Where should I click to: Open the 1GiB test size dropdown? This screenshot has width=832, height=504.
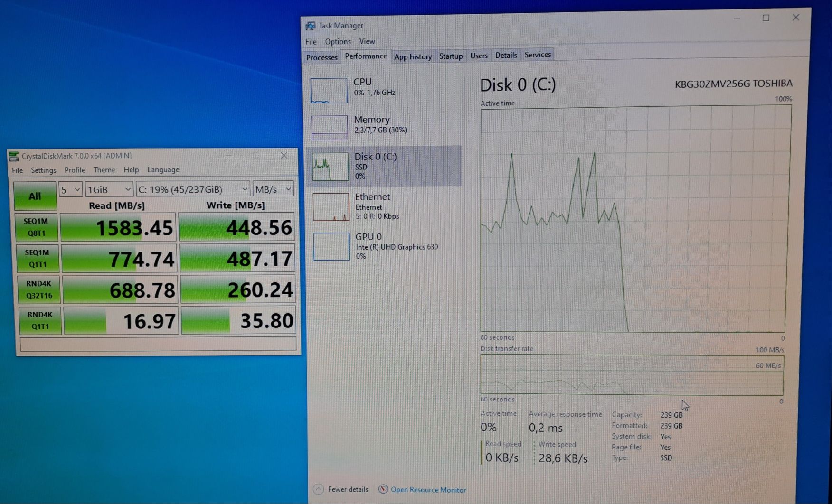point(109,189)
